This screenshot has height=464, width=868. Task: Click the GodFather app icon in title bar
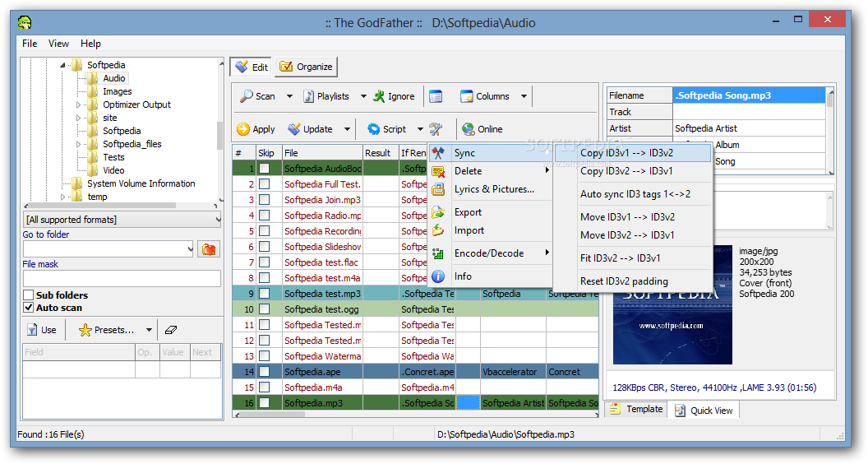25,23
